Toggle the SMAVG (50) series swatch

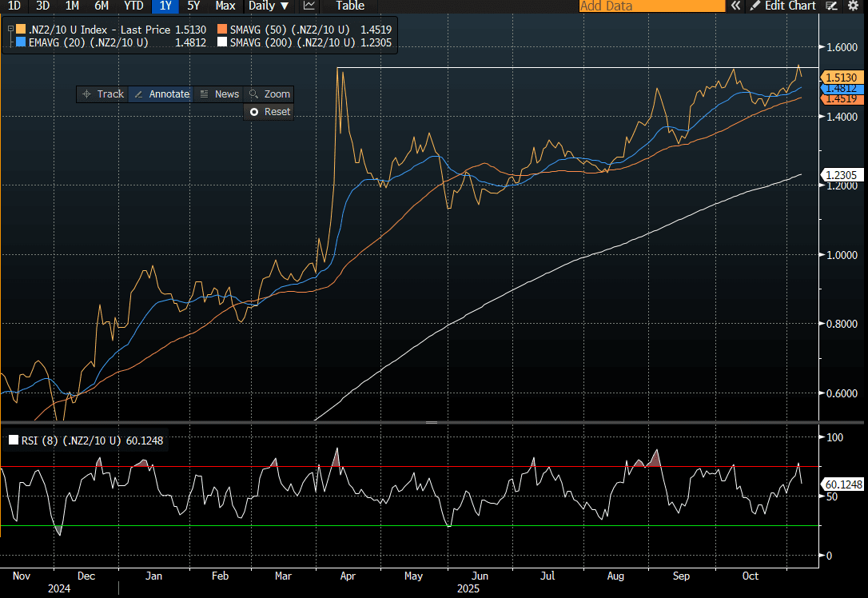coord(221,30)
